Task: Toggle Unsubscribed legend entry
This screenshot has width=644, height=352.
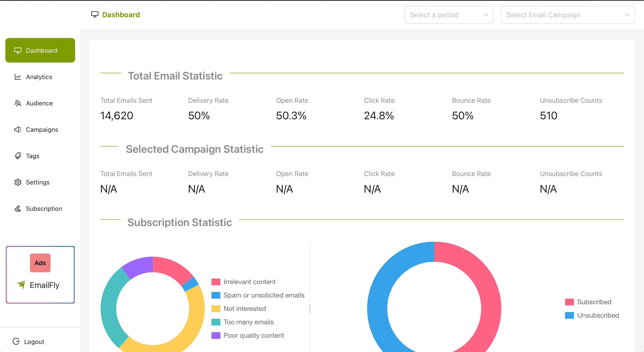Action: 597,315
